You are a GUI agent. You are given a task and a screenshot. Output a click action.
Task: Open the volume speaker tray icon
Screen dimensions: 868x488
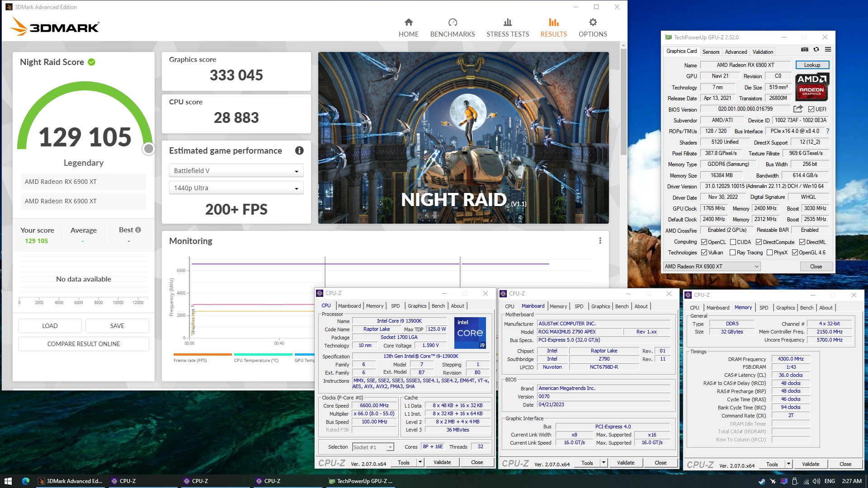816,481
